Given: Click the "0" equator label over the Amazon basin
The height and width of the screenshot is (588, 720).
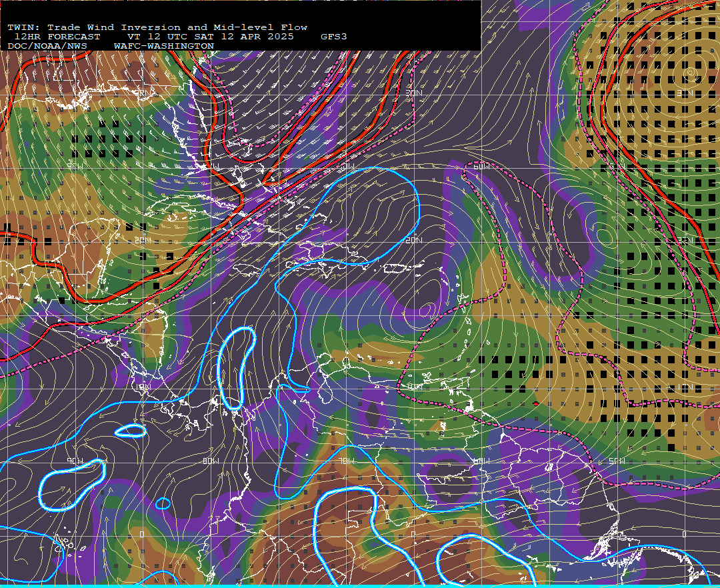Looking at the screenshot, I should [x=413, y=535].
